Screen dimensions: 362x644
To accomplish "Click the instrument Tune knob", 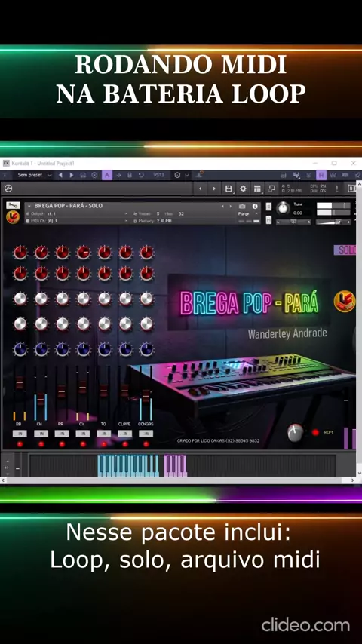I will (283, 209).
